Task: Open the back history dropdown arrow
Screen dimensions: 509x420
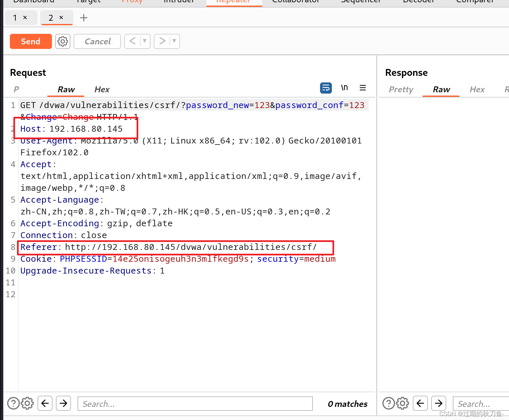Action: (x=145, y=41)
